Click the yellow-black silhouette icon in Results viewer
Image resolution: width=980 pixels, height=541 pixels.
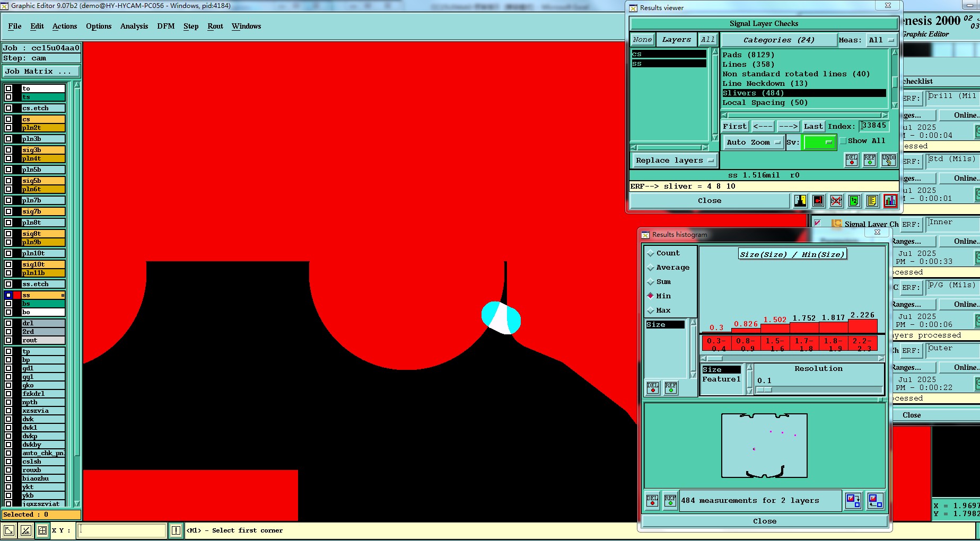tap(800, 201)
